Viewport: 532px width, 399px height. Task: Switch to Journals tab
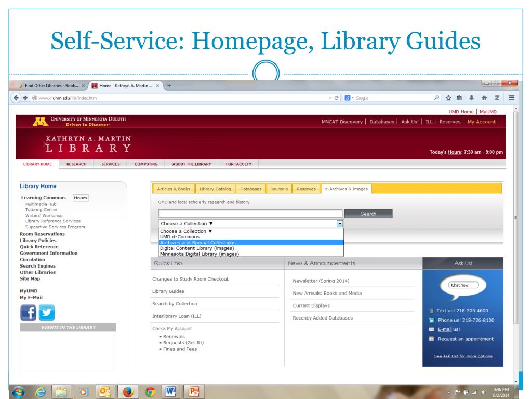point(279,189)
